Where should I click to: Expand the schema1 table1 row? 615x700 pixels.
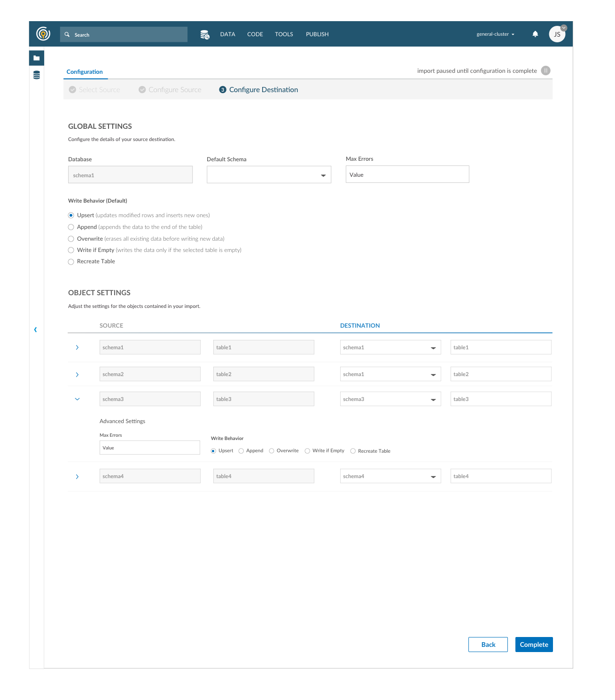[77, 347]
